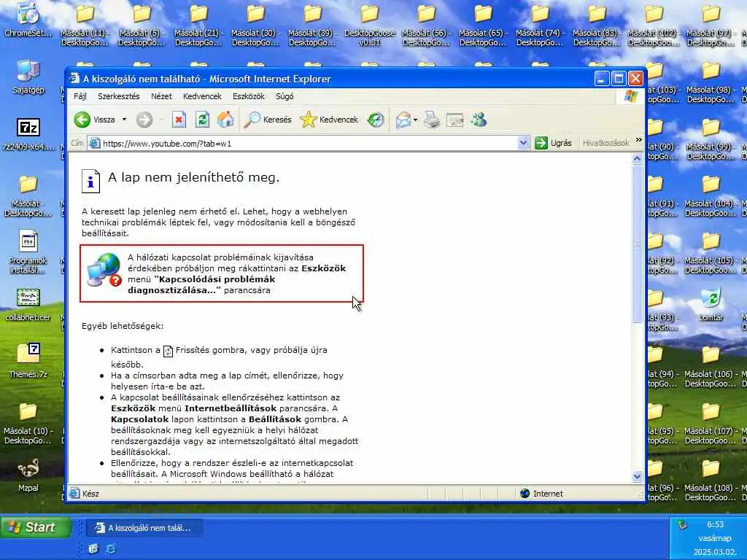Select the Sajátgép desktop icon
Screen dimensions: 747x560
28,76
